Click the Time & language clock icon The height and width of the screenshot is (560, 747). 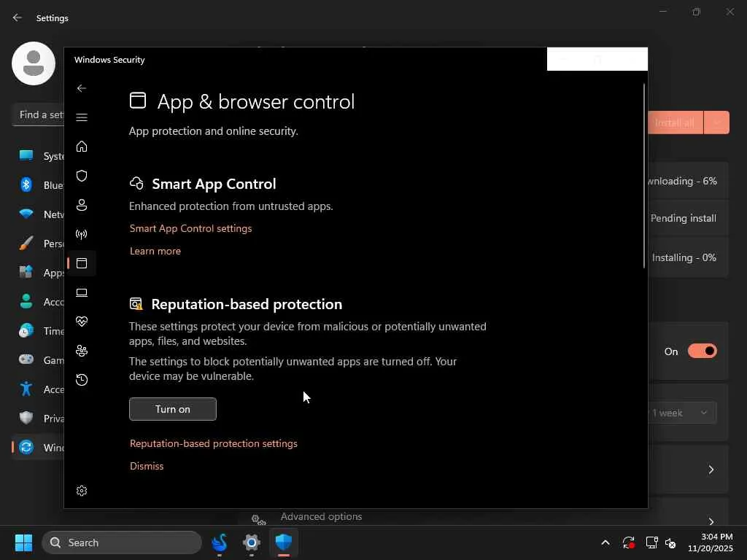coord(26,330)
